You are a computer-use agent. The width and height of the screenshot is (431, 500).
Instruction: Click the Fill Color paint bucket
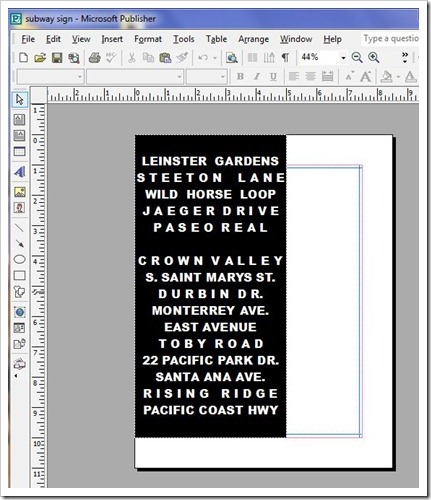pos(386,77)
